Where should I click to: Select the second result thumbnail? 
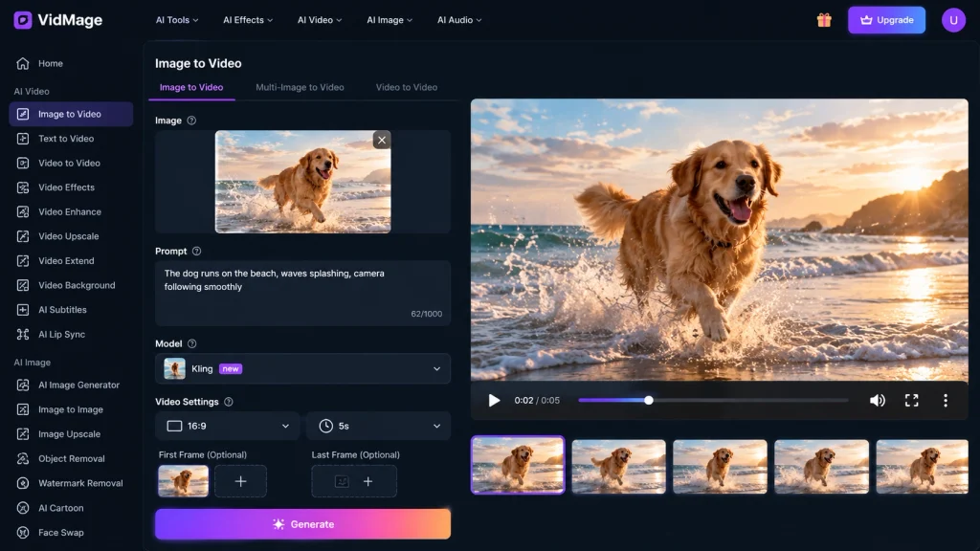619,467
